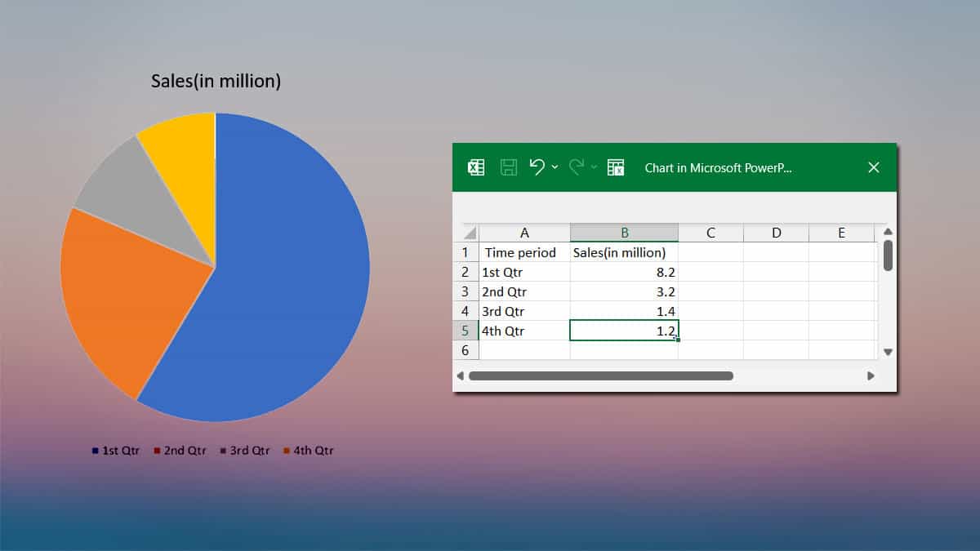Expand the Undo dropdown arrow

click(555, 167)
